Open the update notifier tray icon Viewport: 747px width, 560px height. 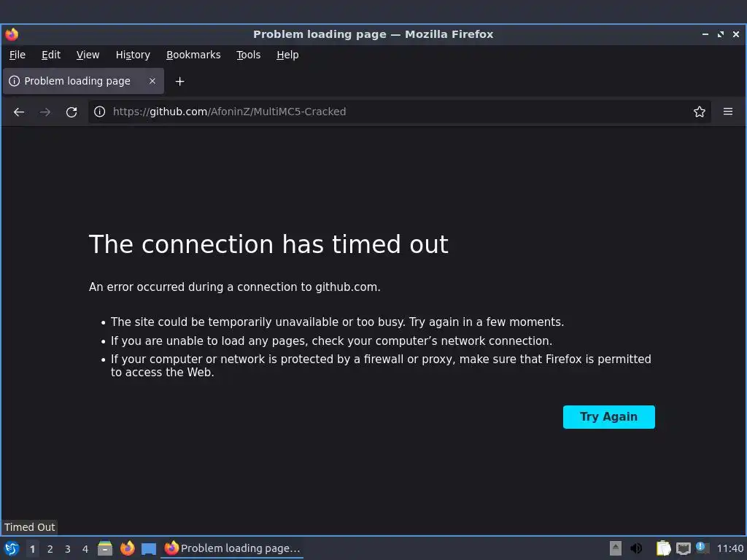point(703,548)
